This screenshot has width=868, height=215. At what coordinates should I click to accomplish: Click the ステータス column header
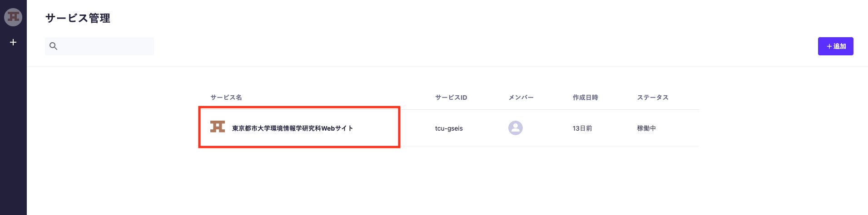click(653, 98)
